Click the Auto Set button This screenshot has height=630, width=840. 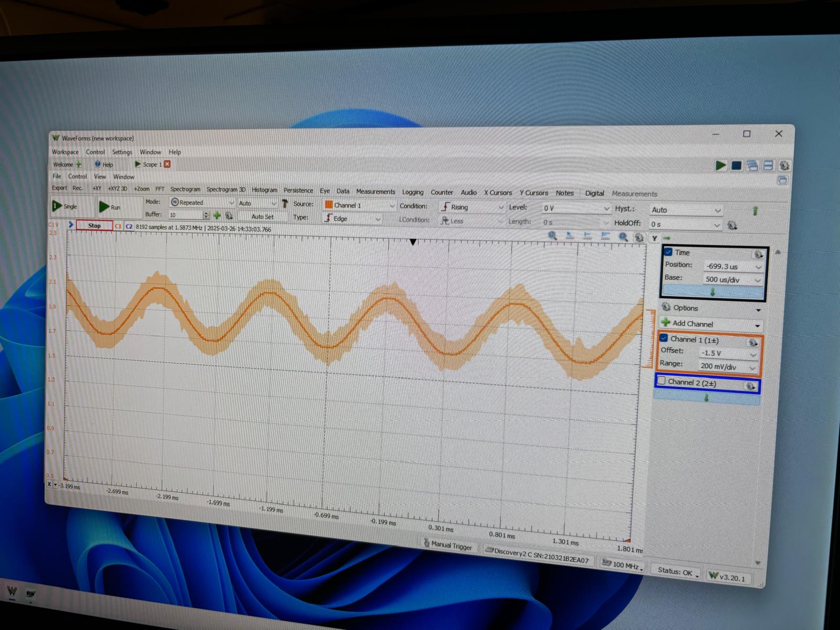coord(262,217)
